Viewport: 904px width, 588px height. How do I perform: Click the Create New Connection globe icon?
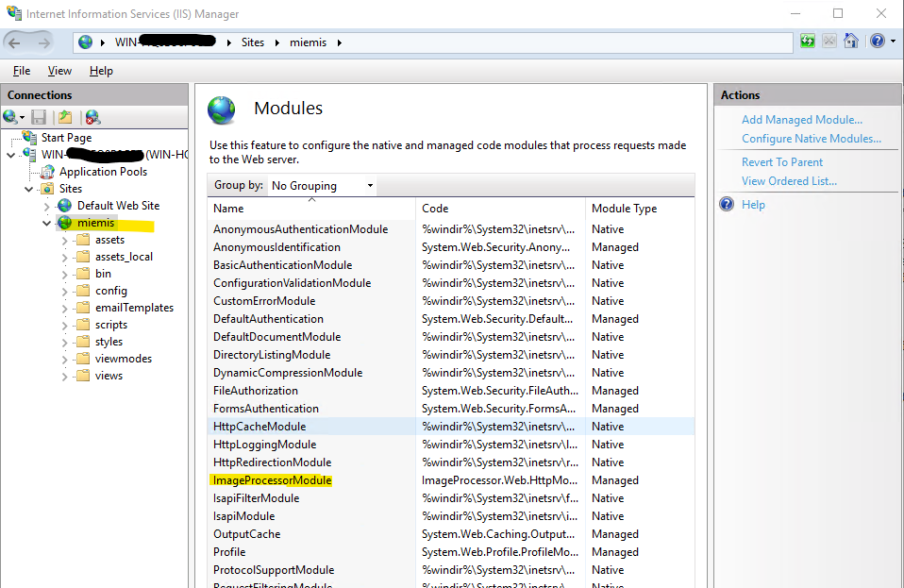(10, 117)
